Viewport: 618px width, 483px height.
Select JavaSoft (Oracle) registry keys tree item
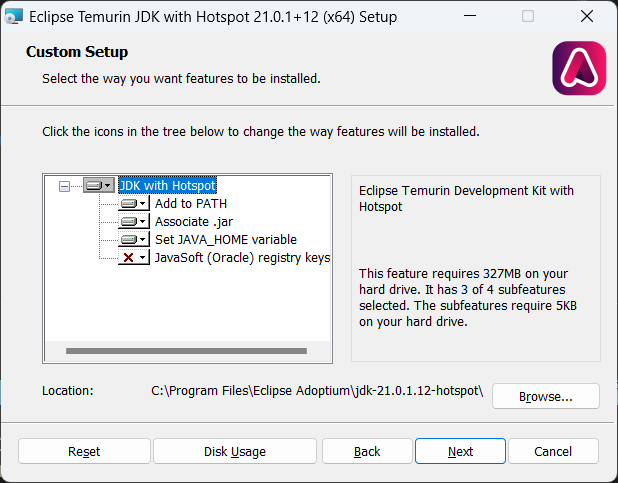242,257
